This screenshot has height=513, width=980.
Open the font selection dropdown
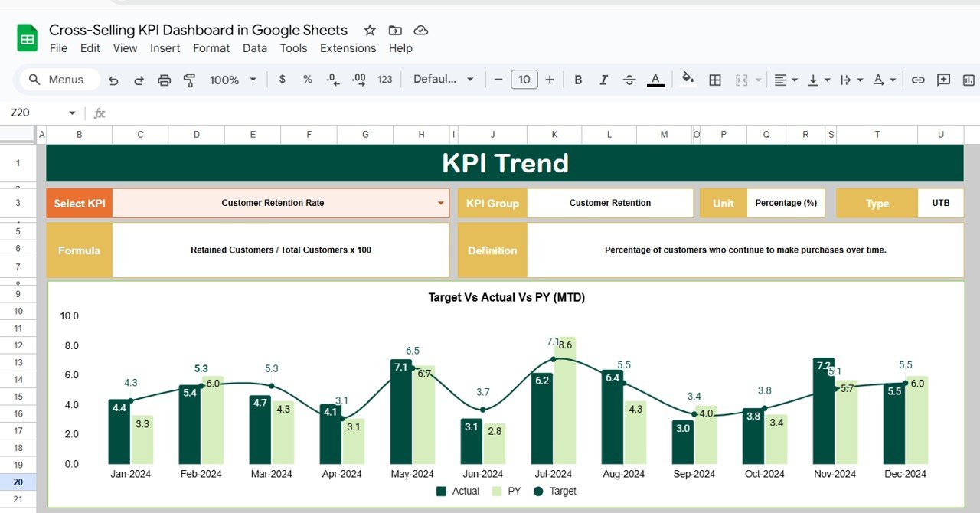pyautogui.click(x=444, y=79)
